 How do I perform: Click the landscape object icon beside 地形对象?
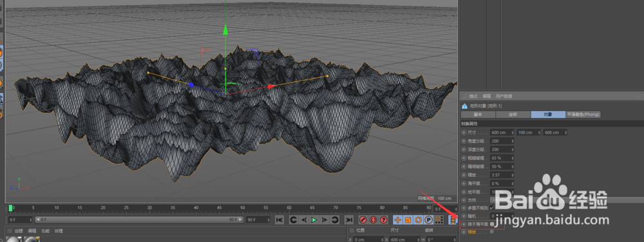tap(465, 106)
